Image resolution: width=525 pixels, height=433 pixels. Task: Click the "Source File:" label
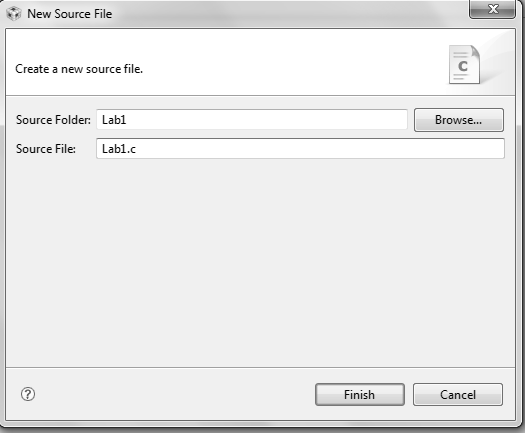click(46, 149)
